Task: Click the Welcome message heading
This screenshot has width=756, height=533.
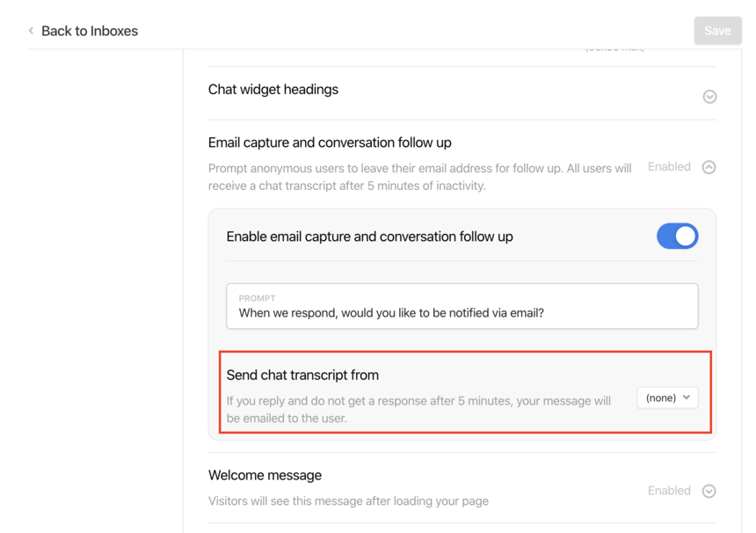Action: coord(265,475)
